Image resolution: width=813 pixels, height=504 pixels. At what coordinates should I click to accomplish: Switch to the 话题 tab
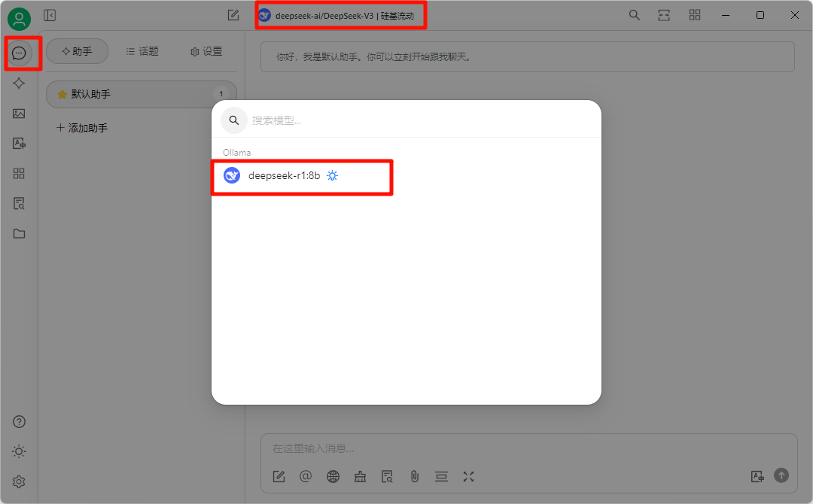tap(142, 51)
